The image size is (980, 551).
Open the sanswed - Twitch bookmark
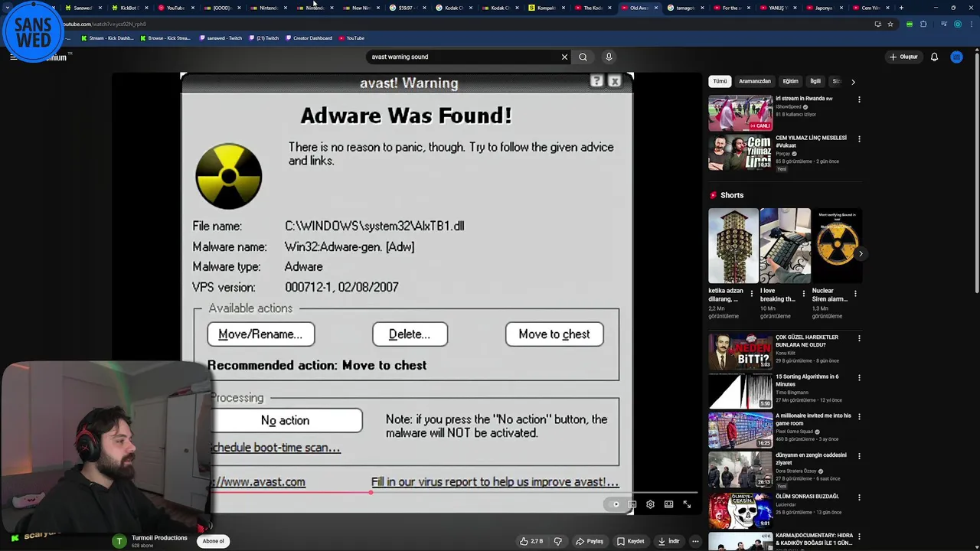(x=220, y=37)
